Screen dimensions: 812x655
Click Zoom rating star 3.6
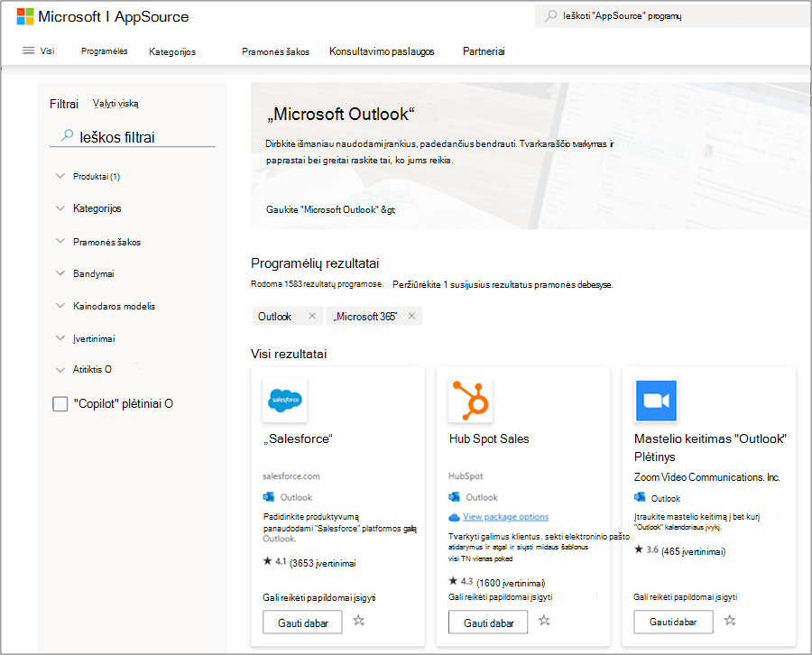pyautogui.click(x=639, y=549)
